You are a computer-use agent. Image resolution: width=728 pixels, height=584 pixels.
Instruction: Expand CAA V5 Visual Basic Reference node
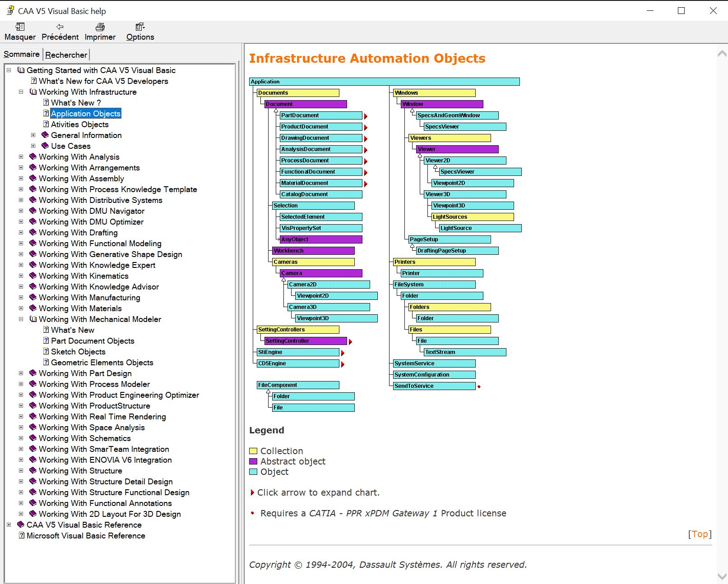coord(9,524)
